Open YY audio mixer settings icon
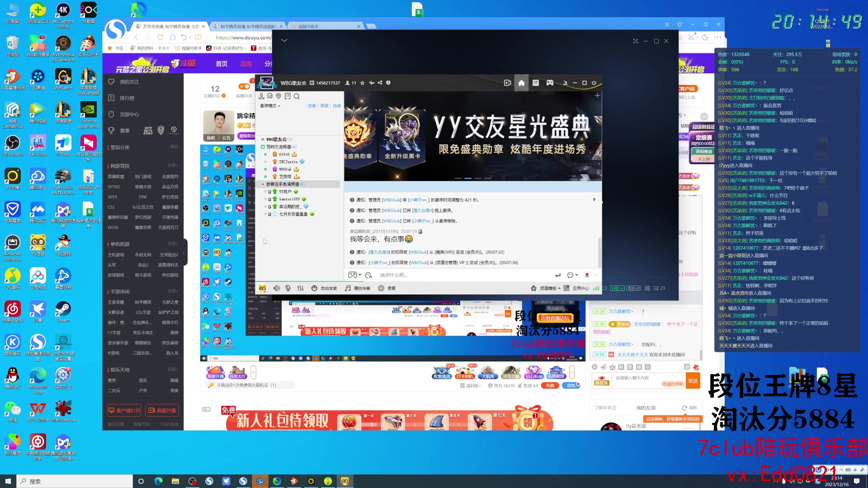The image size is (868, 488). [x=300, y=288]
